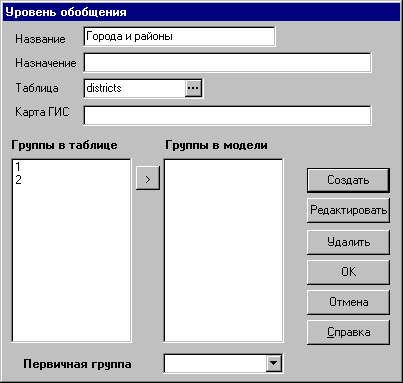This screenshot has width=403, height=383.
Task: Open table browse button with three dots
Action: [194, 88]
